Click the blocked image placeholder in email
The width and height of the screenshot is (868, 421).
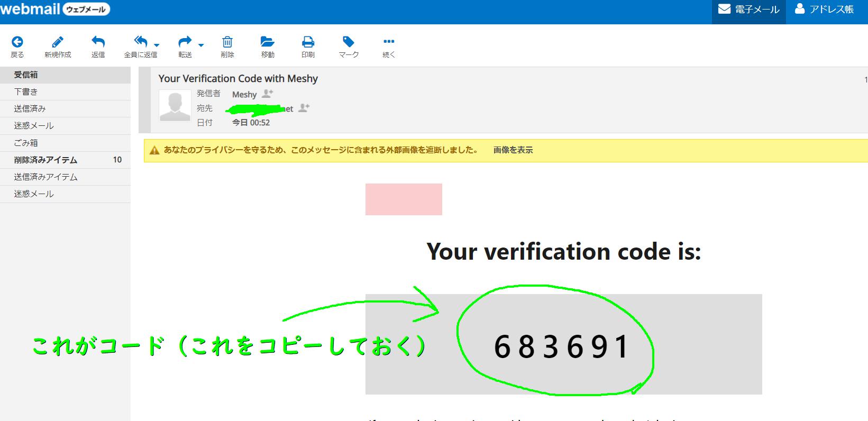tap(404, 199)
